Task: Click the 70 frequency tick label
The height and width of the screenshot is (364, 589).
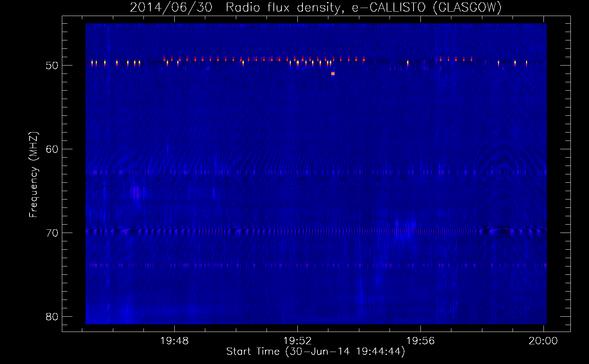Action: point(52,233)
